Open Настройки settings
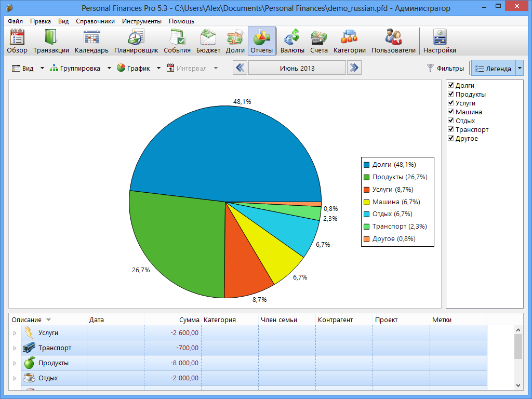The width and height of the screenshot is (532, 399). click(x=440, y=41)
